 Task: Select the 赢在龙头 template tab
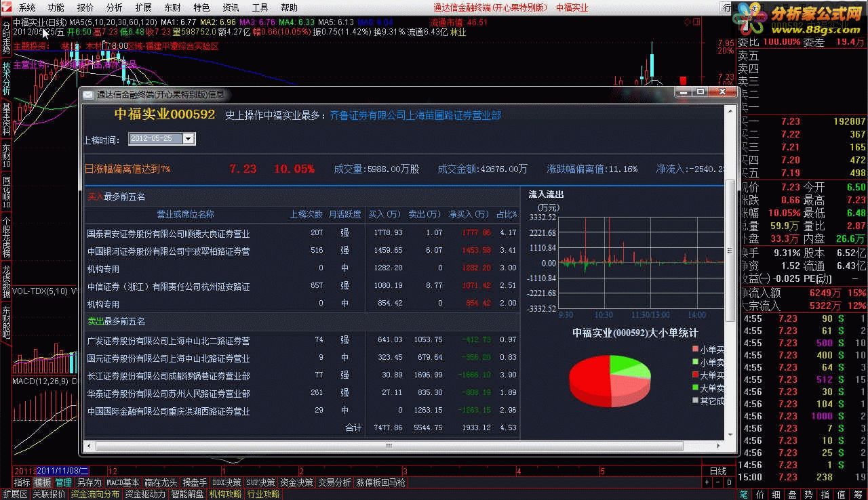tap(161, 482)
